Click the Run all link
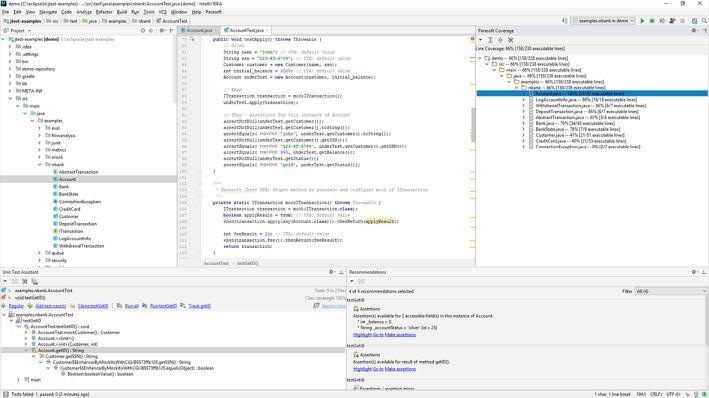 [132, 306]
